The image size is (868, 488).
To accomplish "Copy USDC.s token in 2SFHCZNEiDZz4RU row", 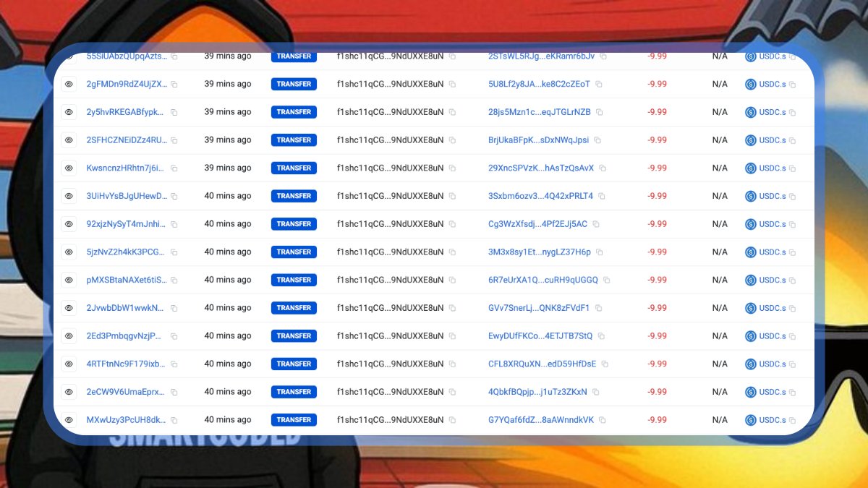I will pyautogui.click(x=792, y=140).
